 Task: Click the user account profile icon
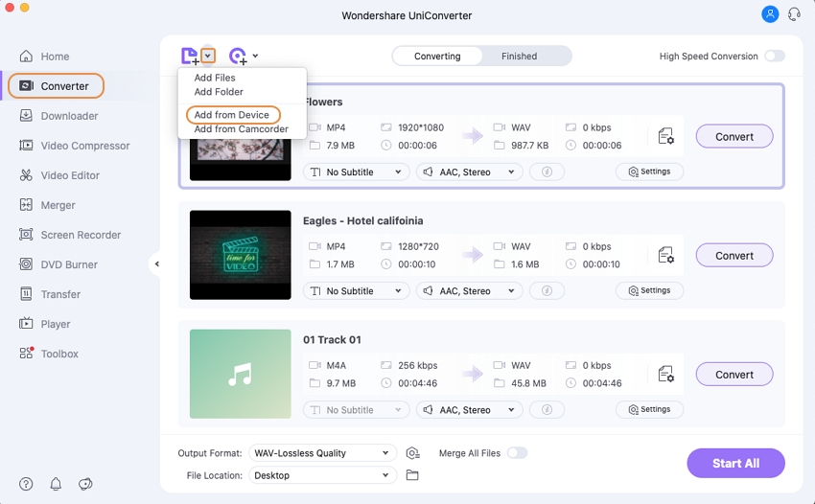pyautogui.click(x=770, y=14)
